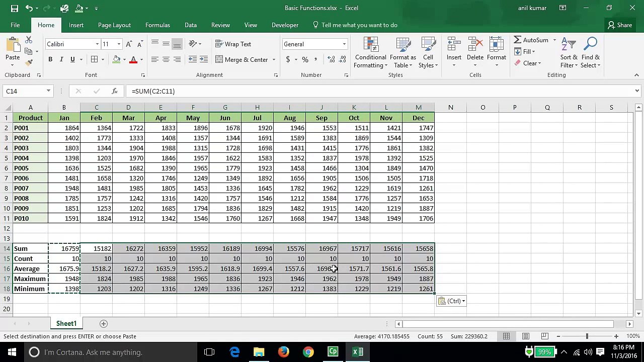Open the File tab
Viewport: 644px width, 362px height.
tap(15, 25)
